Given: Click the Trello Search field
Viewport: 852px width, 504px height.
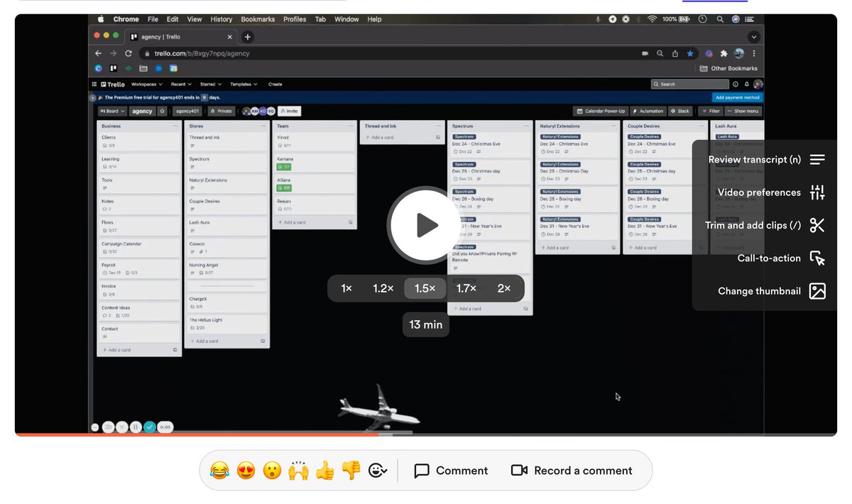Looking at the screenshot, I should point(689,84).
